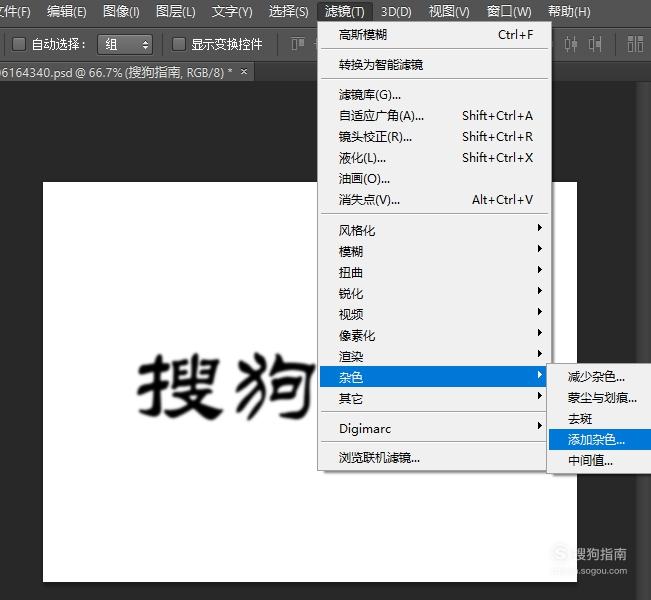
Task: Expand the 视频 submenu
Action: (435, 314)
